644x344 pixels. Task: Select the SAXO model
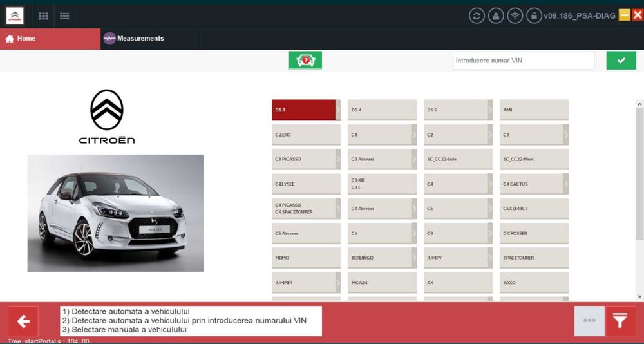tap(534, 282)
